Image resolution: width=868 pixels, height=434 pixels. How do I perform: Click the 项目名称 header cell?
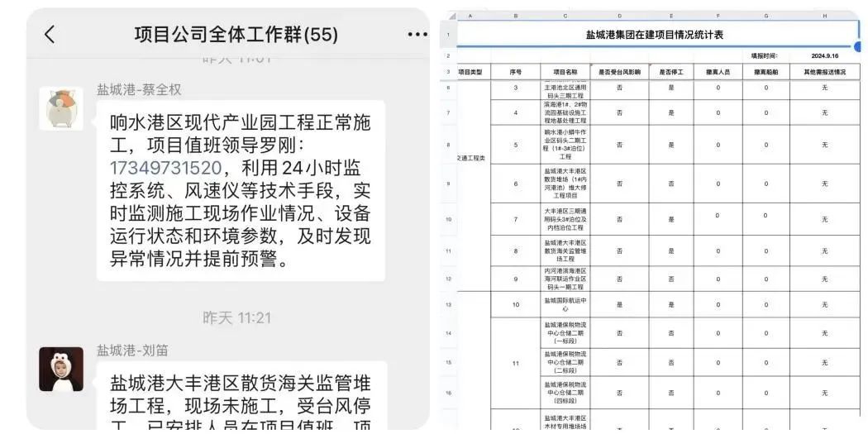click(x=565, y=72)
